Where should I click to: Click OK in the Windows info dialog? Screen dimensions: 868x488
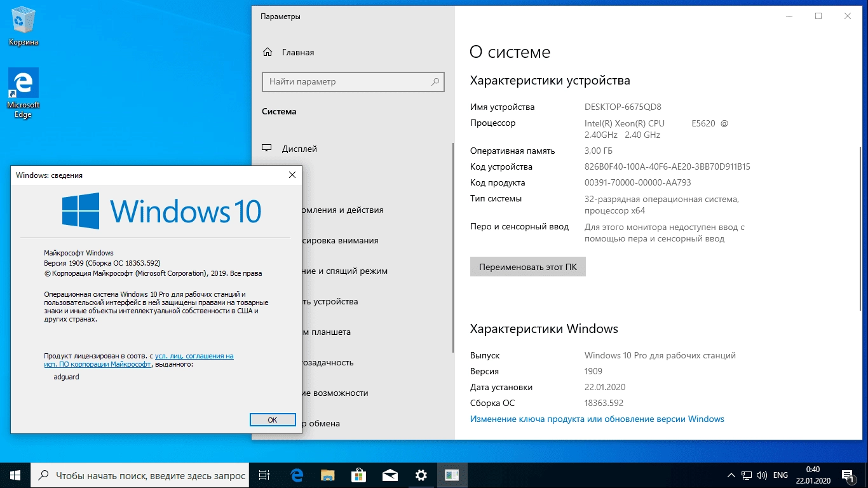(x=273, y=420)
